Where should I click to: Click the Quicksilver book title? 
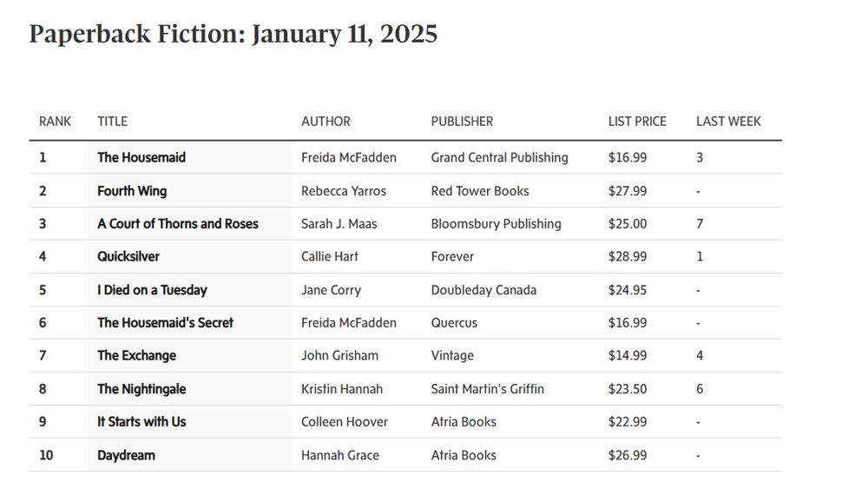[128, 256]
